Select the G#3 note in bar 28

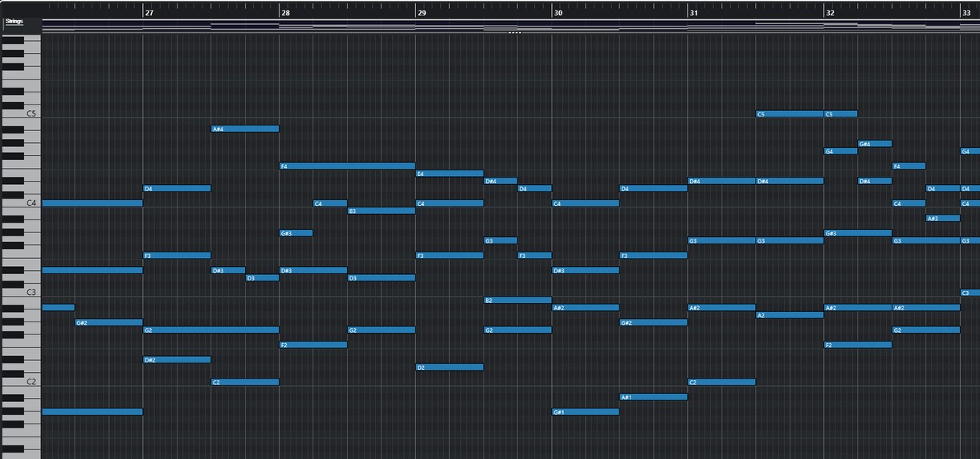pos(296,233)
